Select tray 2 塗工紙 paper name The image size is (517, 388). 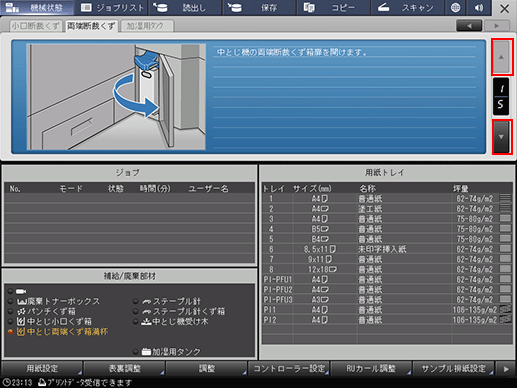pyautogui.click(x=370, y=209)
